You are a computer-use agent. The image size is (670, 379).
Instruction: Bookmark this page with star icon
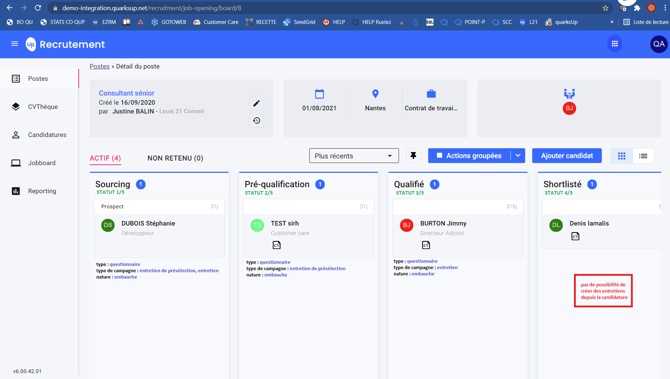point(605,8)
